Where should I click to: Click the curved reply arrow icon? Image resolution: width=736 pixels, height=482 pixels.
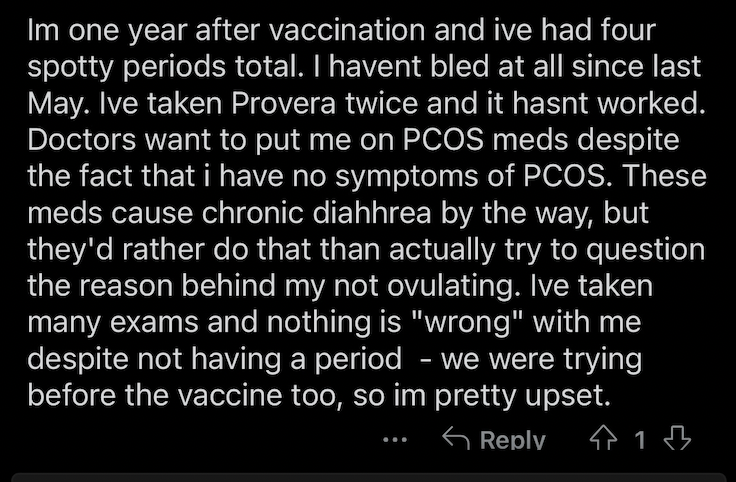[456, 438]
